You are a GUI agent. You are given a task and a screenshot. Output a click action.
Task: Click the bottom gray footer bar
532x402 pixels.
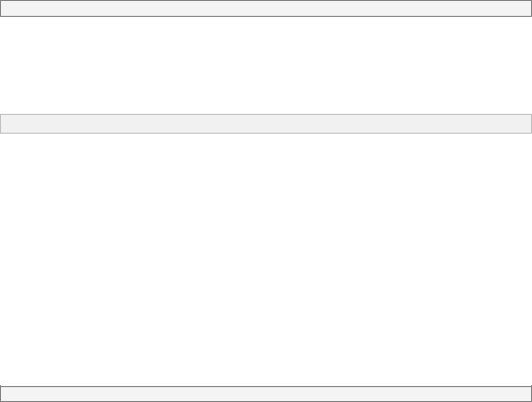266,394
